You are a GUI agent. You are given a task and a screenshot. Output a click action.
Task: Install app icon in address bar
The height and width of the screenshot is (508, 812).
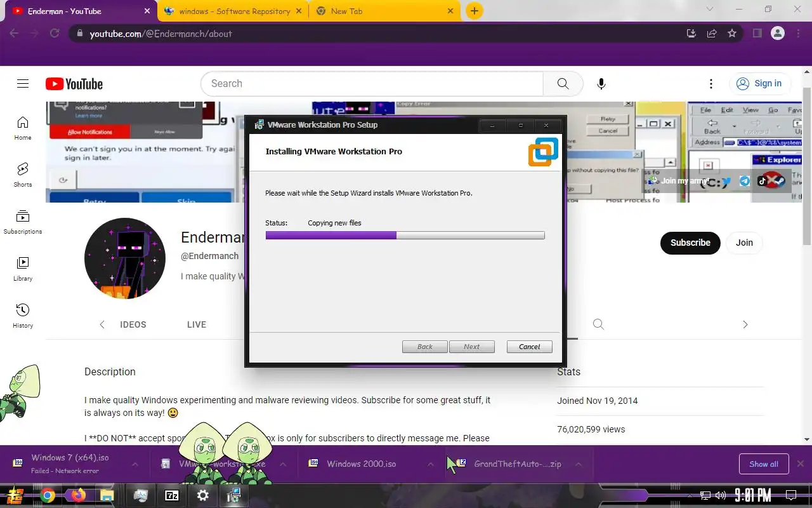(x=691, y=34)
